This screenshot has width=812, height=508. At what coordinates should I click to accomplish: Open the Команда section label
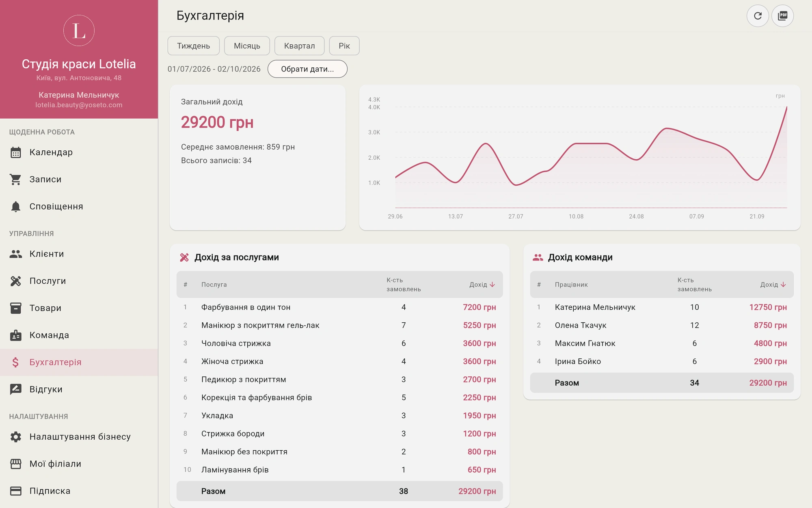(49, 335)
